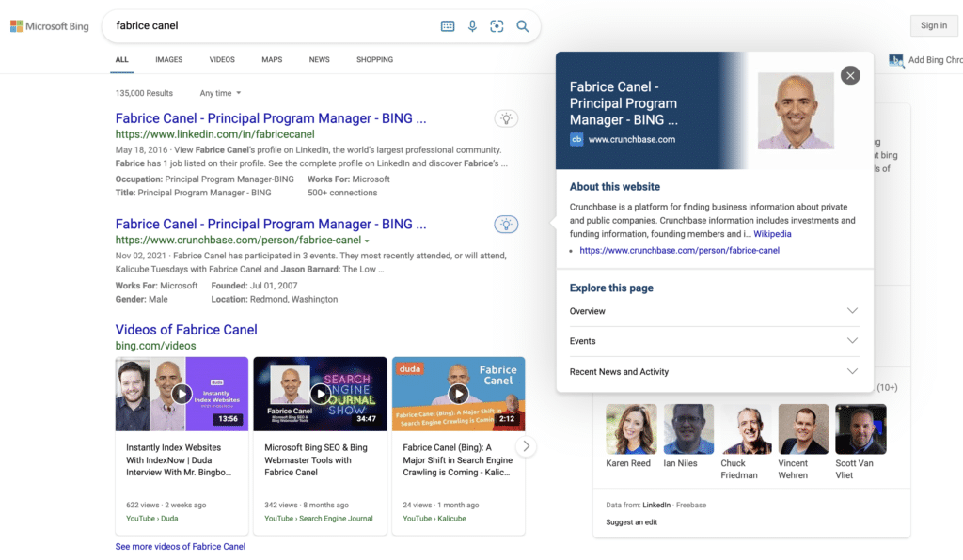The height and width of the screenshot is (560, 963).
Task: Start voice search with the microphone icon
Action: click(472, 26)
